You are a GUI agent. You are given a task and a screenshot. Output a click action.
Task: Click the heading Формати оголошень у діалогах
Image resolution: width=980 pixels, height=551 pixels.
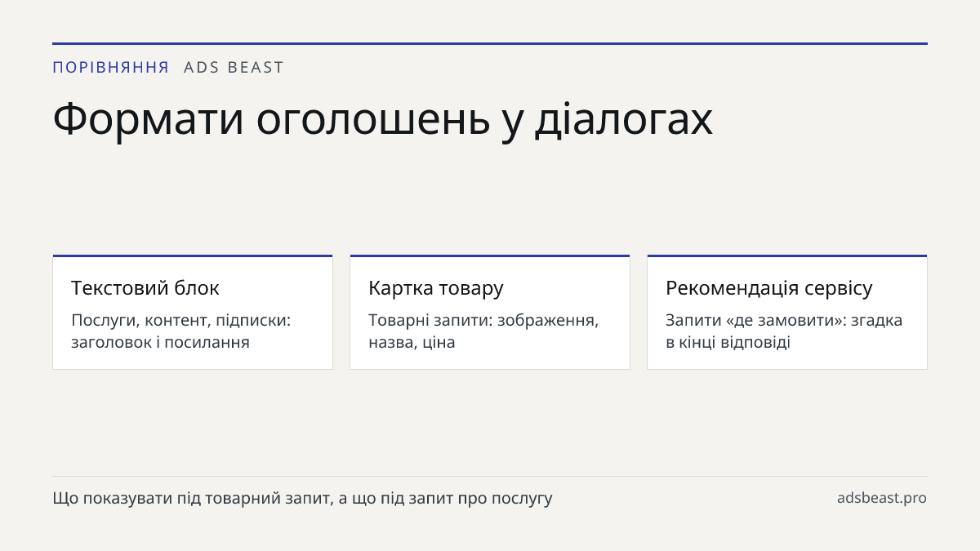coord(383,119)
